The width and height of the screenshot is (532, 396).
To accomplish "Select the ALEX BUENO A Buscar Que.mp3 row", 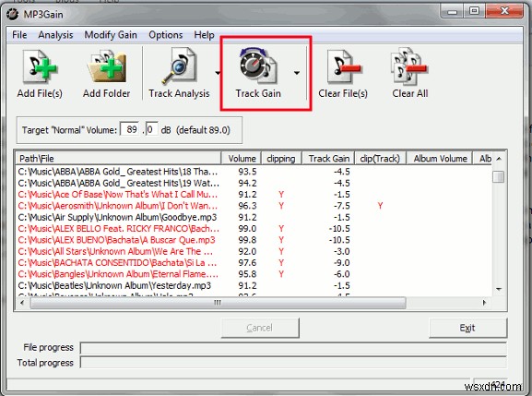I will pos(254,240).
